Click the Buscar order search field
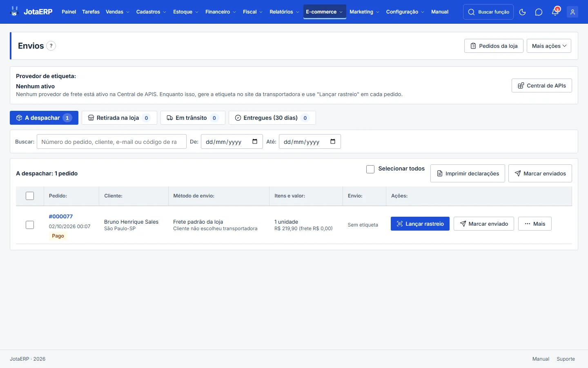This screenshot has height=368, width=588. (111, 141)
